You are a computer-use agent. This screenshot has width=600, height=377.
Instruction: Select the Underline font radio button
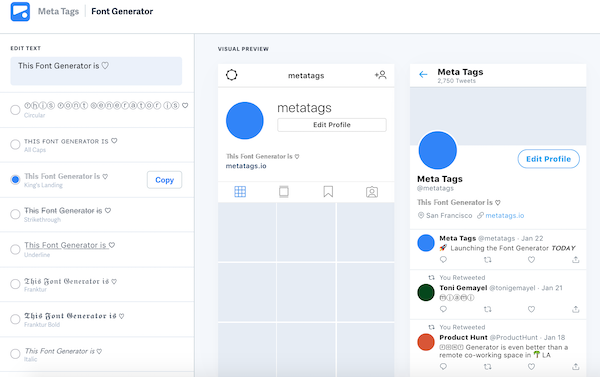point(15,249)
